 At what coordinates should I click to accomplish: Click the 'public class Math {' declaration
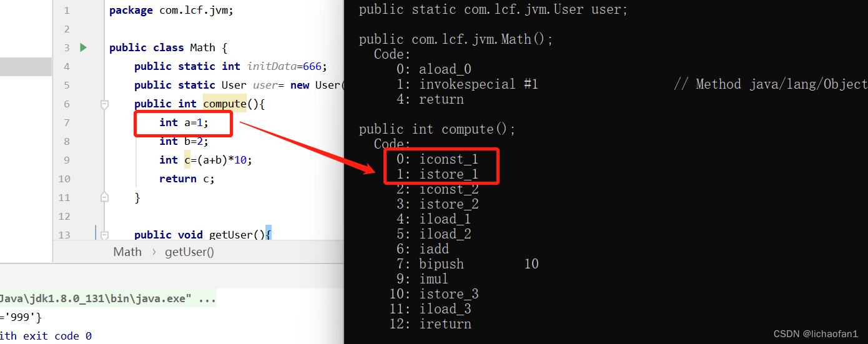(169, 47)
